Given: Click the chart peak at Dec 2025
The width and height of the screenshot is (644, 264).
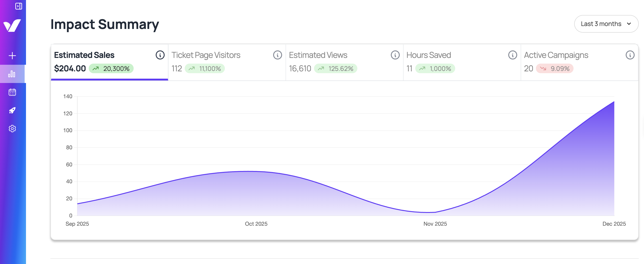Looking at the screenshot, I should coord(614,102).
